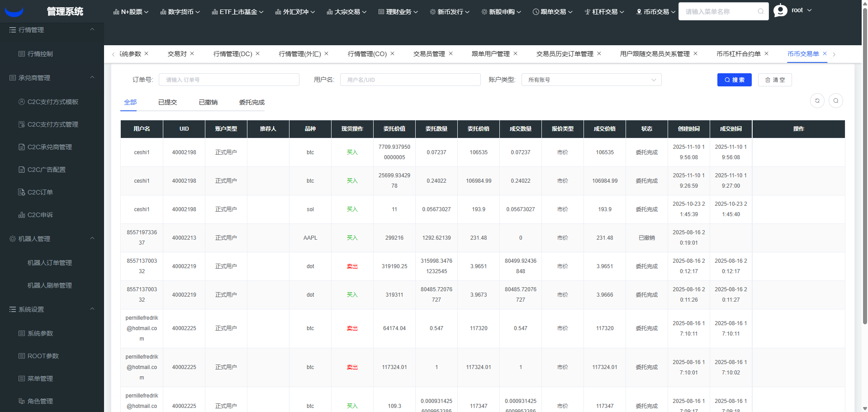Viewport: 868px width, 412px height.
Task: Close the 币币交易单 tab
Action: [x=825, y=54]
